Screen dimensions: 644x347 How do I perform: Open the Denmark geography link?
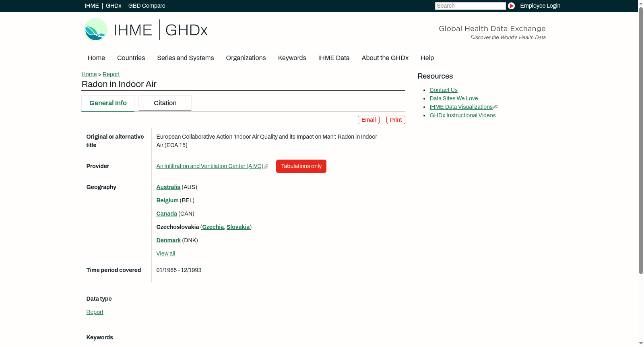tap(169, 240)
